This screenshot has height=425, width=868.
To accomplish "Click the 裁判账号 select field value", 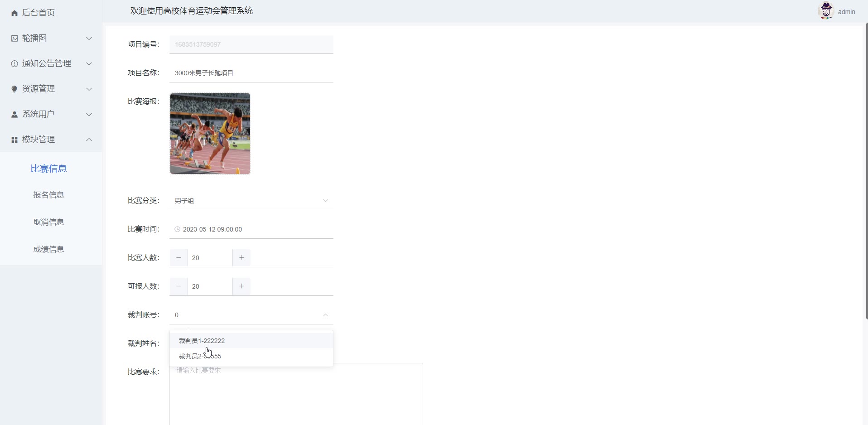I will 251,315.
